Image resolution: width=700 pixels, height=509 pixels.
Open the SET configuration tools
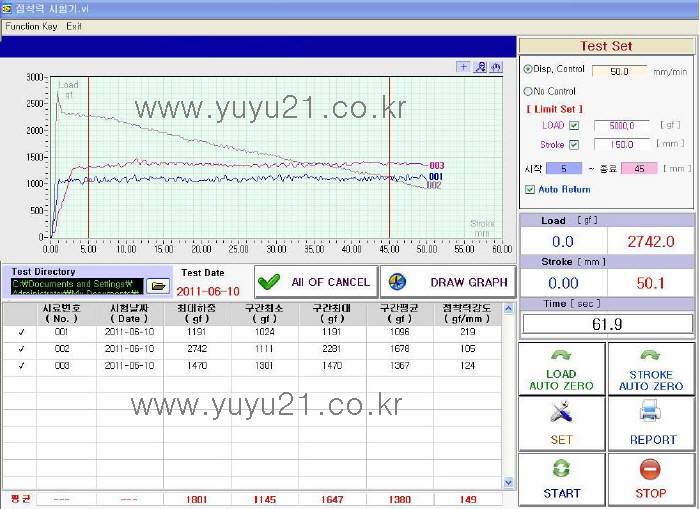tap(561, 423)
